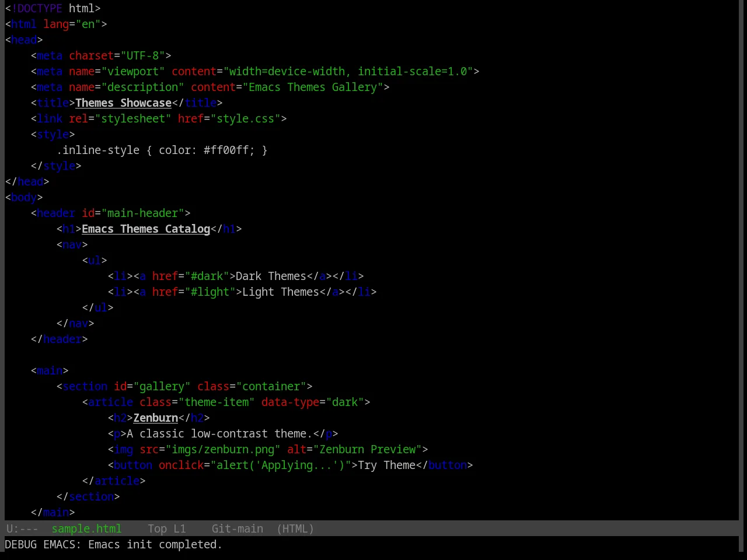Place cursor on 'Themes Showcase' title text

pyautogui.click(x=123, y=103)
